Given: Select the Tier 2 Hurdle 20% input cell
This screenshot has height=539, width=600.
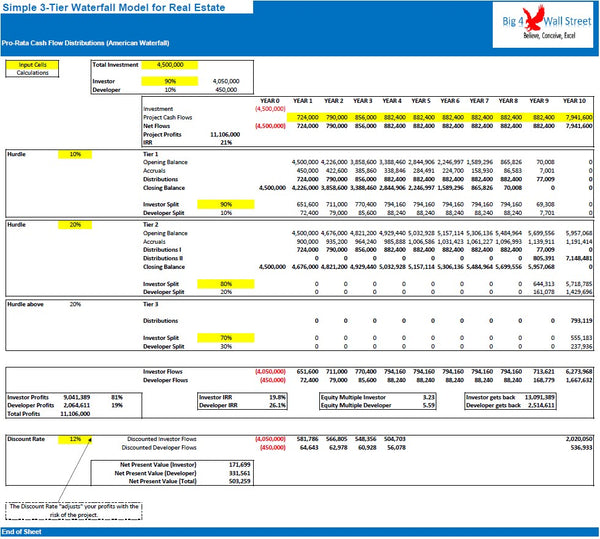Looking at the screenshot, I should coord(75,226).
